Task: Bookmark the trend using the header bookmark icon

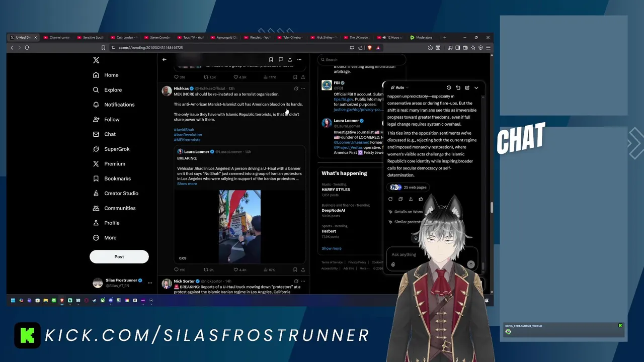Action: click(271, 59)
